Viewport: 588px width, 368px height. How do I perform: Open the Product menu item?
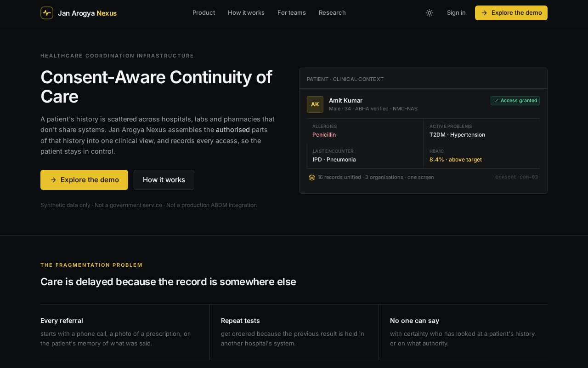pos(204,13)
